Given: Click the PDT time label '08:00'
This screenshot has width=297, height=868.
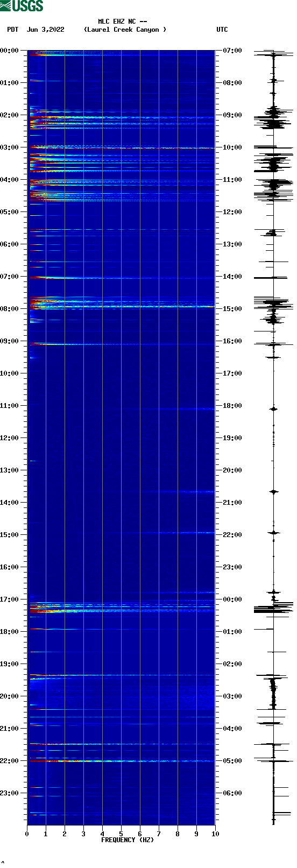Looking at the screenshot, I should (x=9, y=309).
